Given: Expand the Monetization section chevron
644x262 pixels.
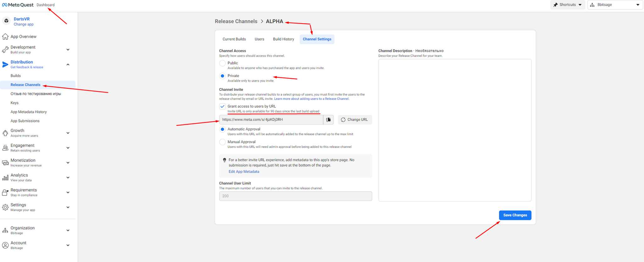Looking at the screenshot, I should point(68,163).
